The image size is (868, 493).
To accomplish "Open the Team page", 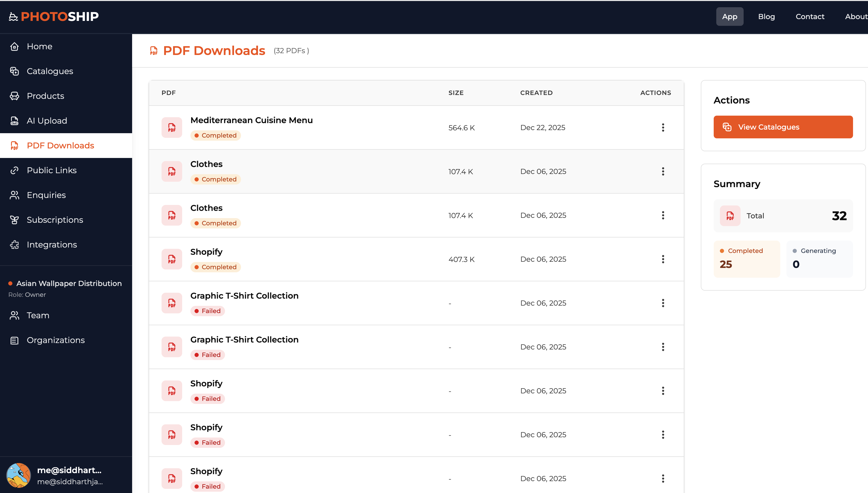I will 38,315.
